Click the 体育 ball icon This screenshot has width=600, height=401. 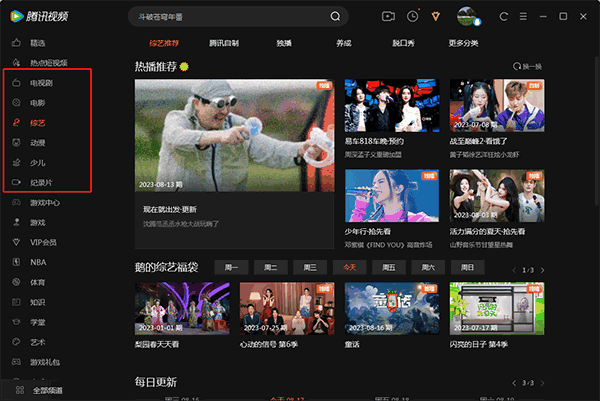(x=16, y=282)
